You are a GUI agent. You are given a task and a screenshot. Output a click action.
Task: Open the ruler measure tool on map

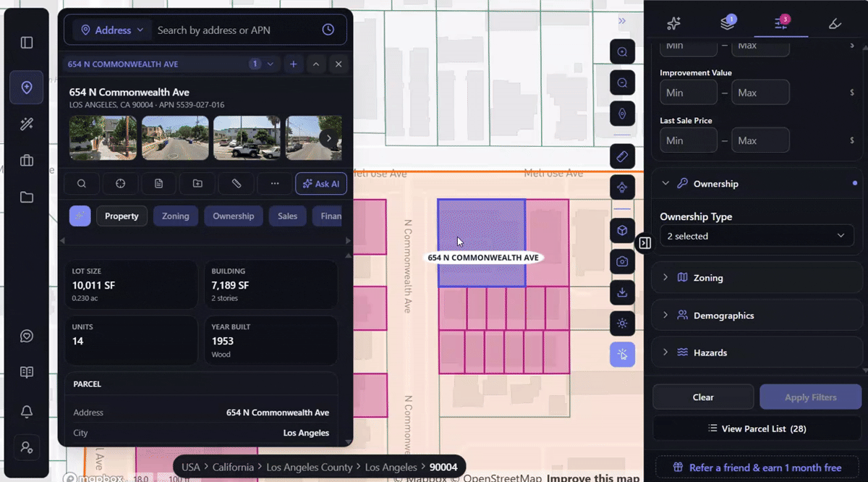622,156
